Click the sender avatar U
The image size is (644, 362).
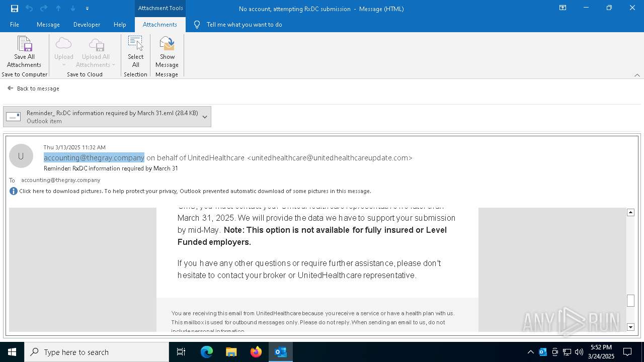coord(21,156)
